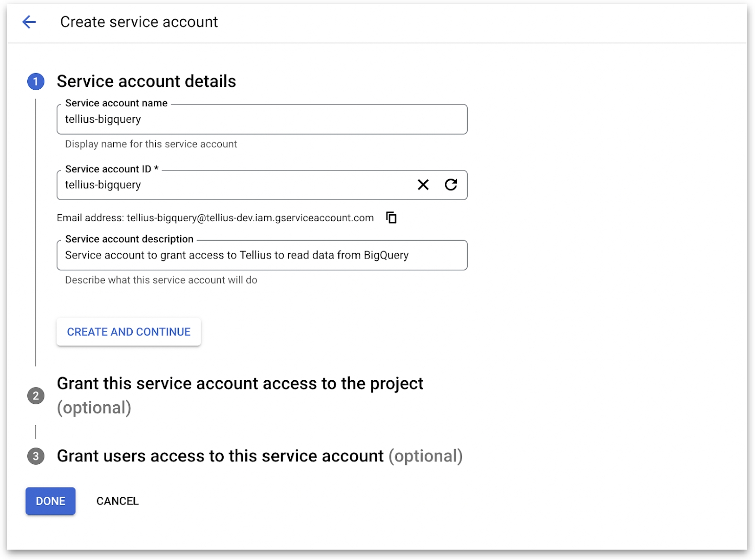Click the back arrow icon
The width and height of the screenshot is (755, 560).
click(x=29, y=22)
